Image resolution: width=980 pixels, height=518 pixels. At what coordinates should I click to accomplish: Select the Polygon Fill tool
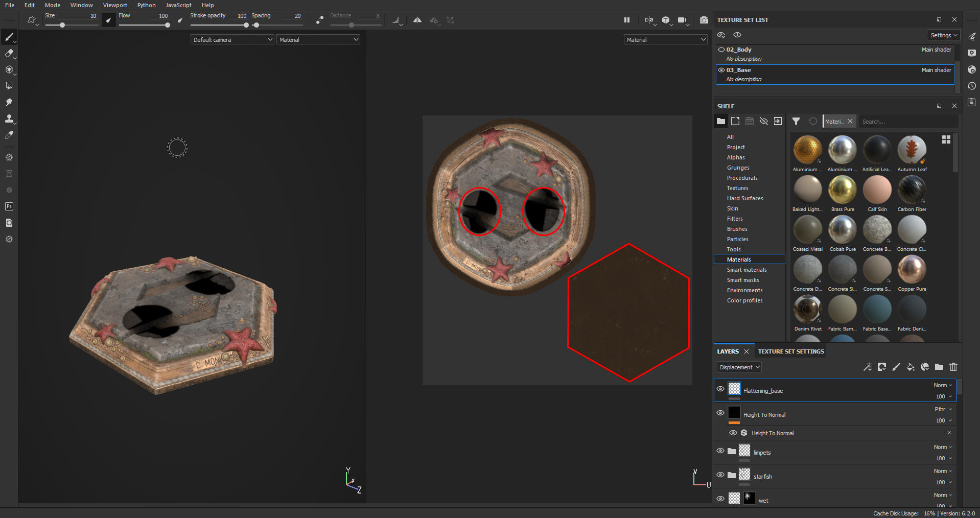tap(9, 86)
